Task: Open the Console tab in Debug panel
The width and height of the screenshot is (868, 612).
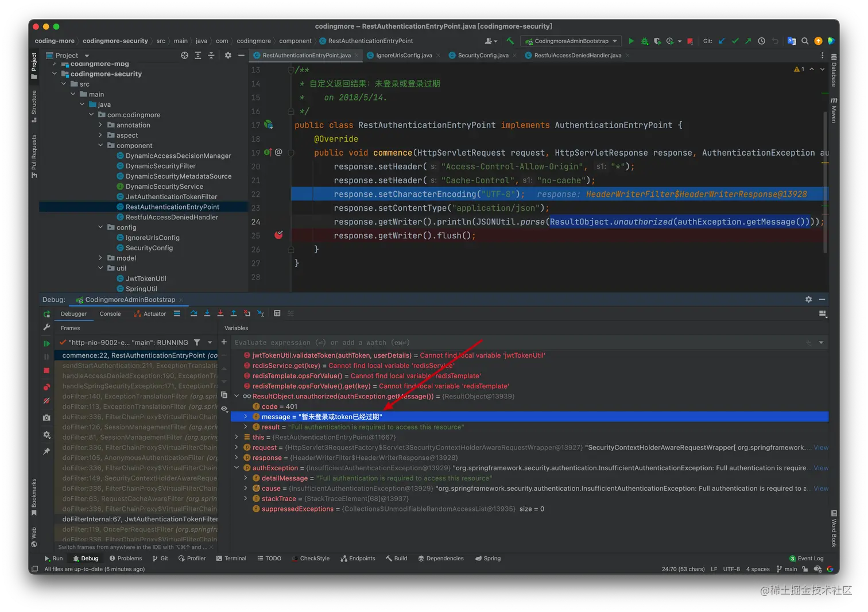Action: coord(110,313)
